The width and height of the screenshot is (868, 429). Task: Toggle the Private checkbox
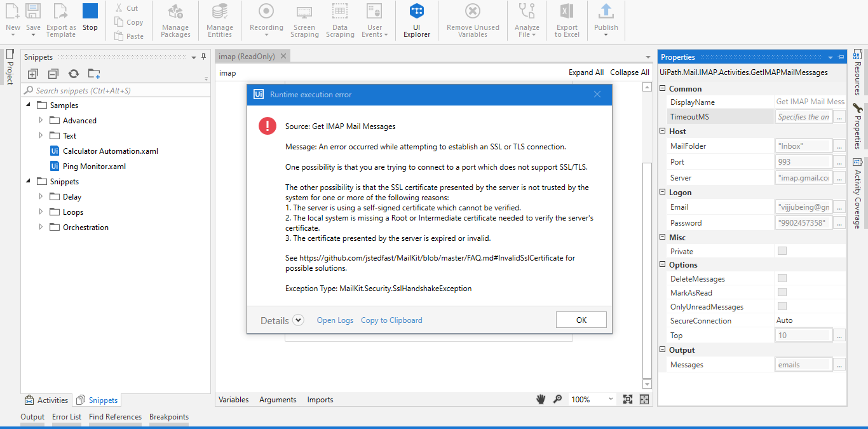click(x=782, y=251)
